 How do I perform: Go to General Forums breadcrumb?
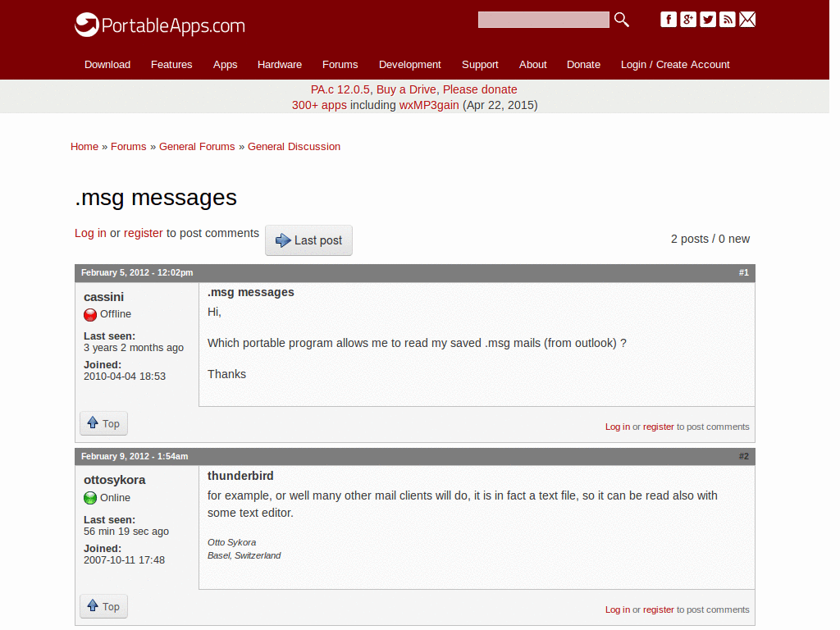click(197, 146)
